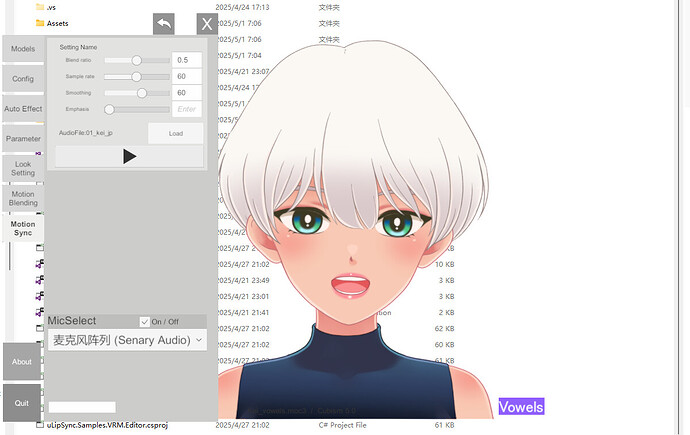Screen dimensions: 690x435
Task: Click the 2025/4/24 17:13 date cell
Action: tap(242, 7)
